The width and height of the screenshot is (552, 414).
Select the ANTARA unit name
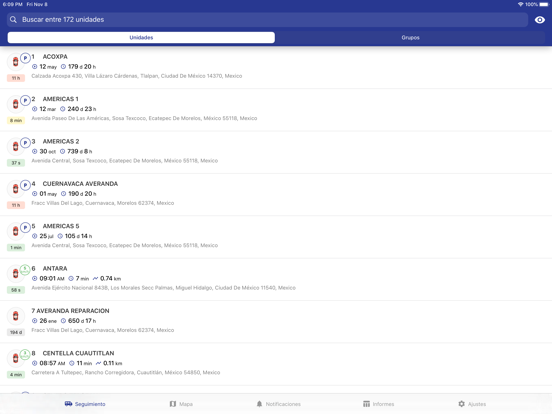(55, 268)
